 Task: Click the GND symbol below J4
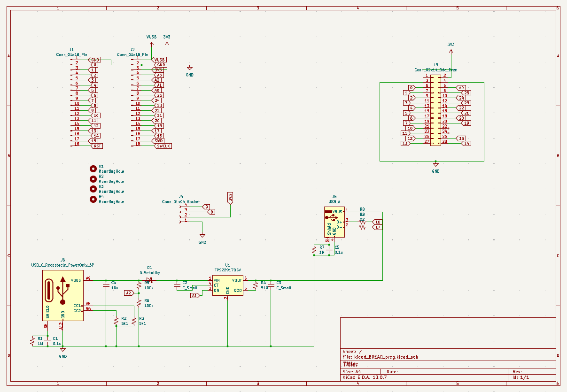202,236
